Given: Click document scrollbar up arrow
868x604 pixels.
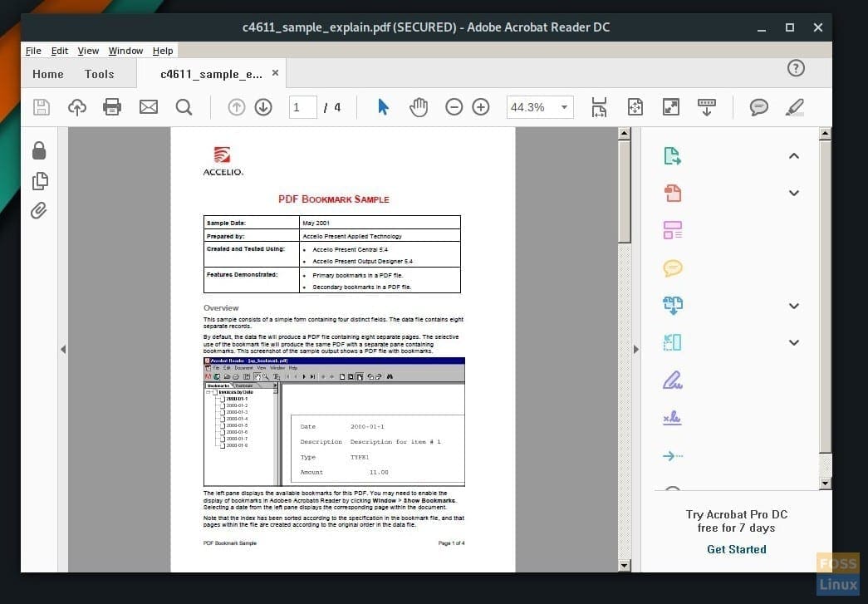Looking at the screenshot, I should click(x=624, y=134).
